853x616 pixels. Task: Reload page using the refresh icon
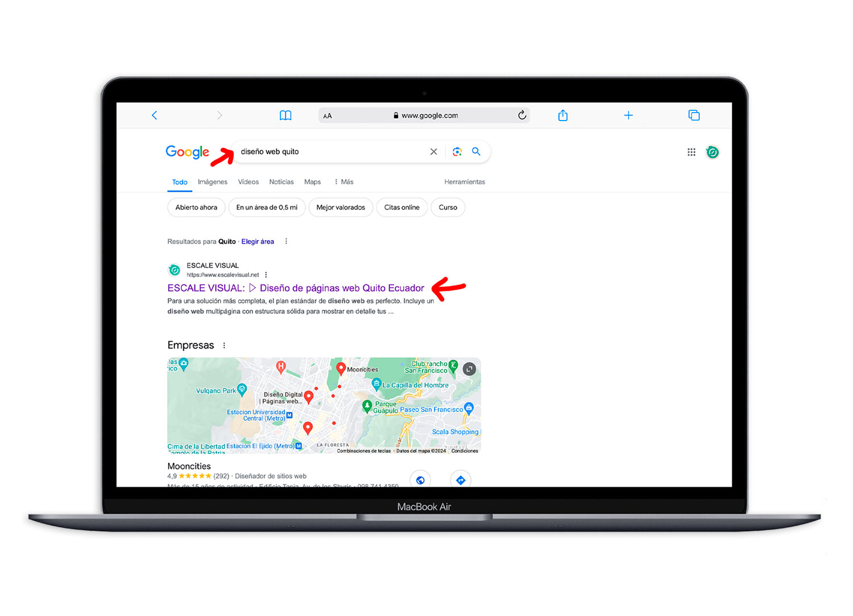[x=521, y=115]
